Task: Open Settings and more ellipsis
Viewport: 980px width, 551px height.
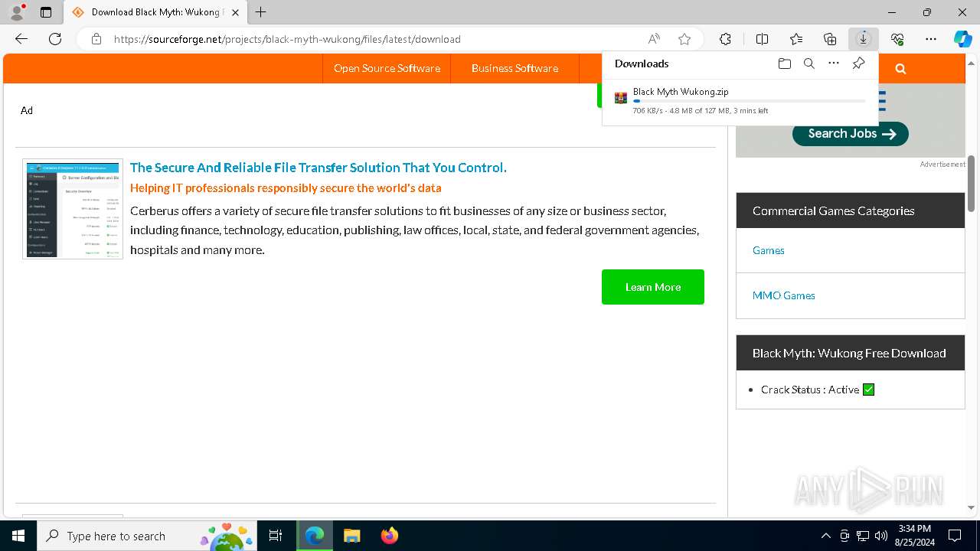Action: (x=931, y=39)
